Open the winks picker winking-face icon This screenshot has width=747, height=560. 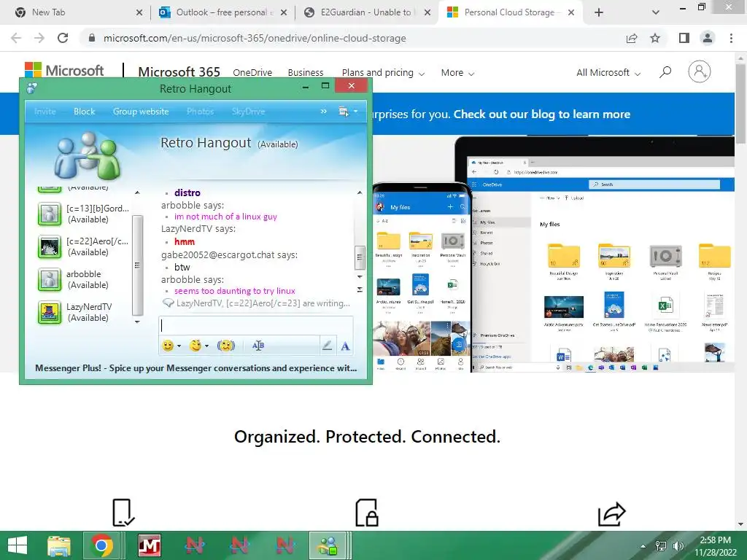pos(196,346)
